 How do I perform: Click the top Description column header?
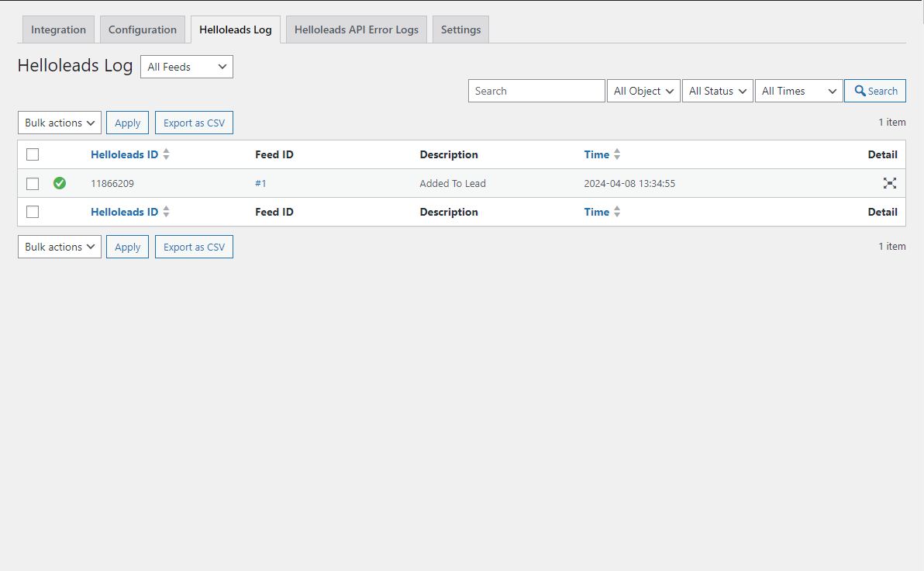pyautogui.click(x=449, y=154)
